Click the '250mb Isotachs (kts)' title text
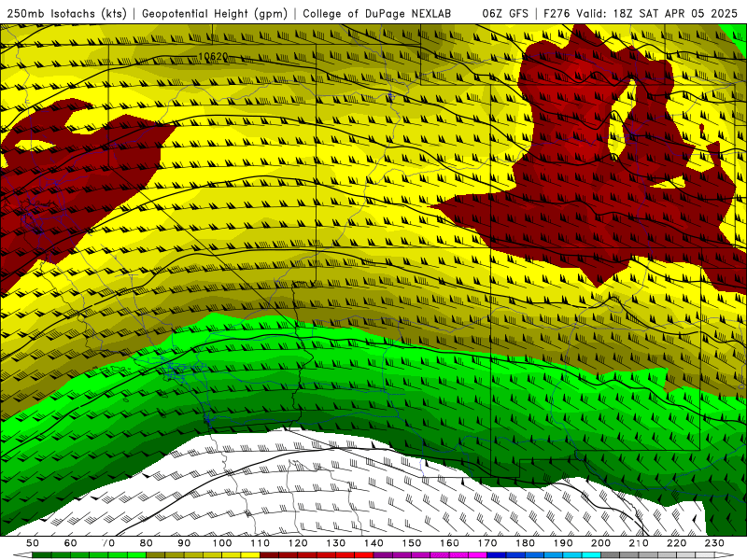This screenshot has width=747, height=560. pos(67,13)
